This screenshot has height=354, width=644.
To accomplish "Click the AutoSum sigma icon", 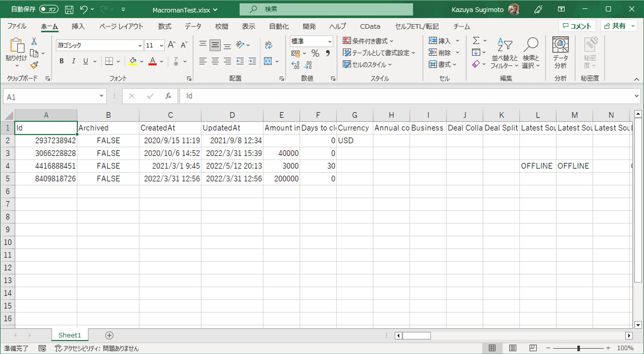I will [476, 41].
